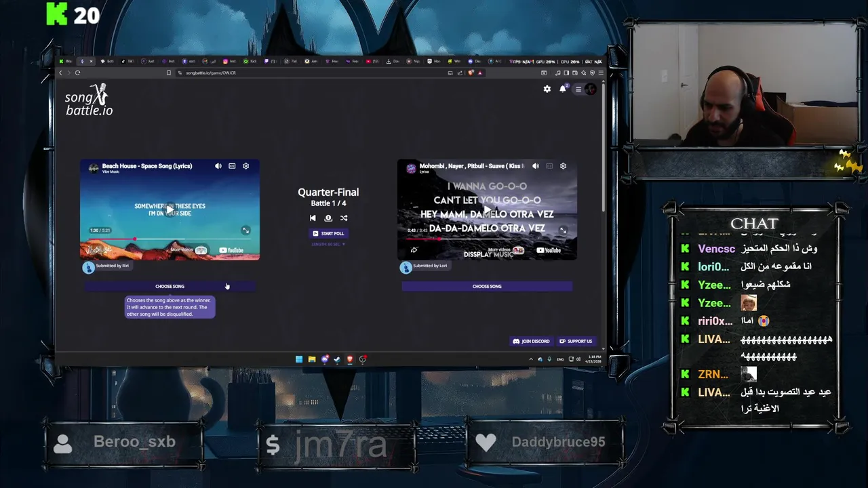
Task: Choose the Mohombi Suave song as winner
Action: (x=487, y=286)
